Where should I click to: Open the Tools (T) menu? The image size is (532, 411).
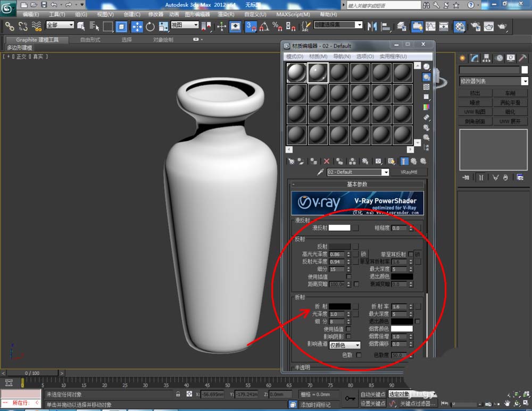click(x=57, y=14)
